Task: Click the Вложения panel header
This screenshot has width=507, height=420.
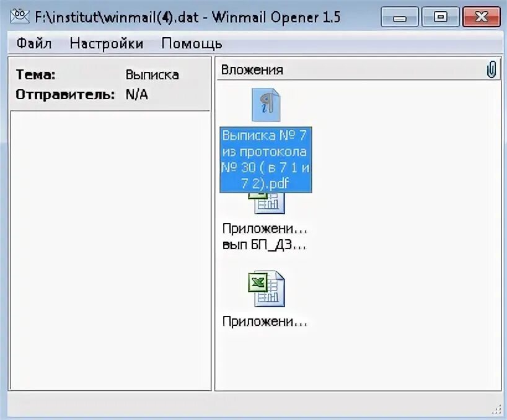Action: [x=358, y=69]
